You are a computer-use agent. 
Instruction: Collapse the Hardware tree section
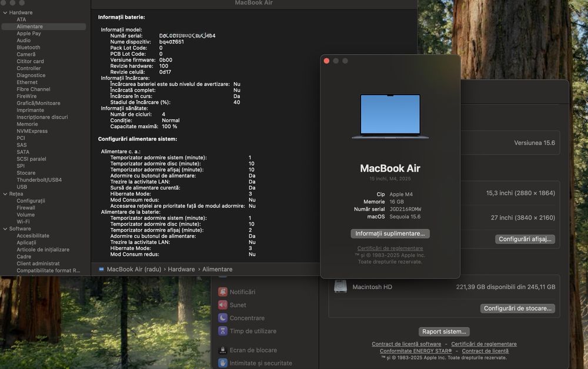click(5, 13)
